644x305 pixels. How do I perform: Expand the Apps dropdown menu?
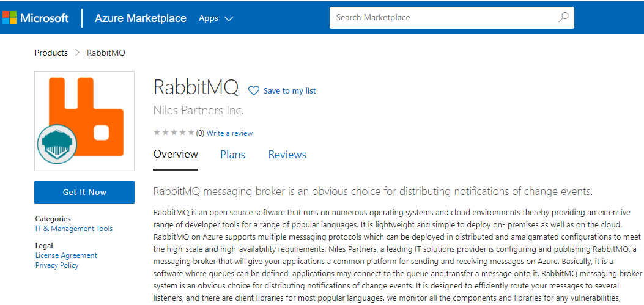(216, 18)
